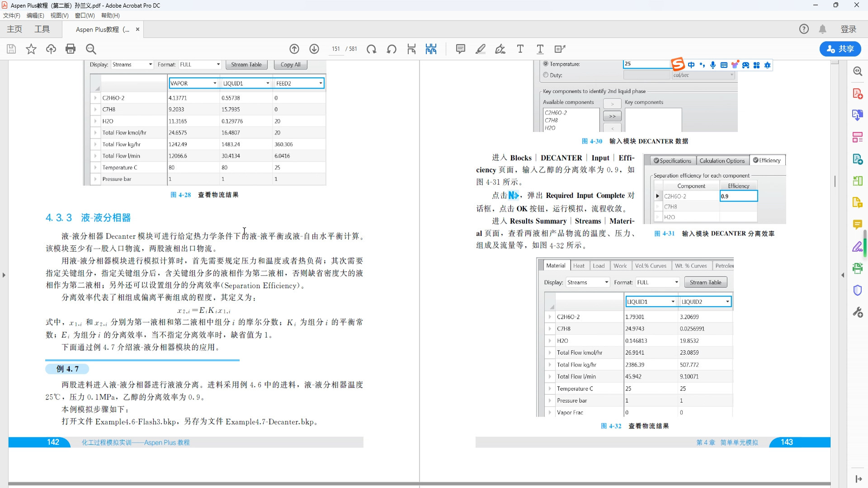Viewport: 868px width, 488px height.
Task: Open Create PDF tool in sidebar
Action: [858, 94]
